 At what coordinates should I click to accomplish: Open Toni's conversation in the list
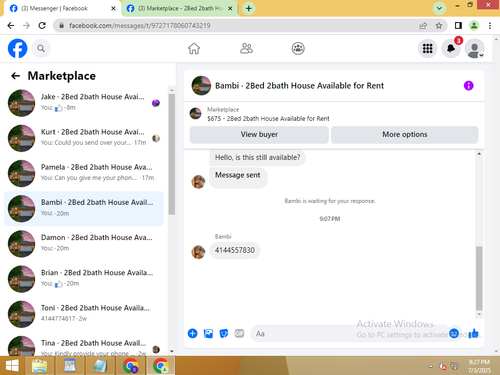tap(83, 314)
